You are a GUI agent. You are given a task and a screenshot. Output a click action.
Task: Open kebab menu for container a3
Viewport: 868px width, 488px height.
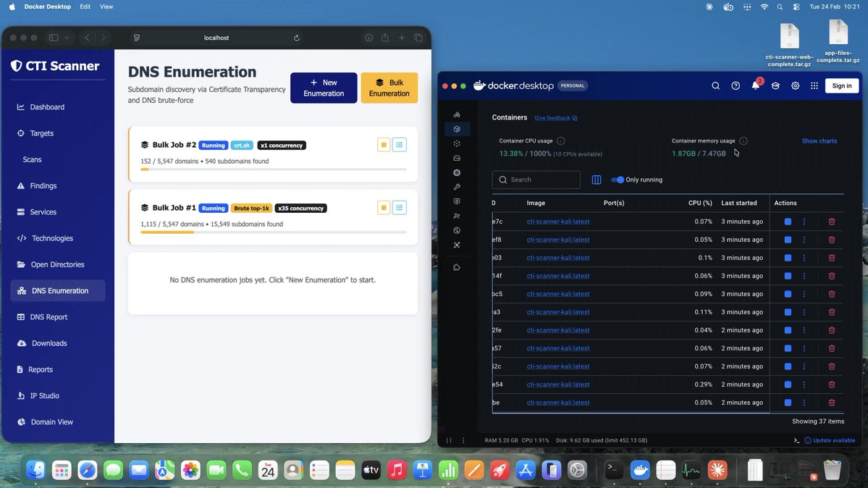804,312
